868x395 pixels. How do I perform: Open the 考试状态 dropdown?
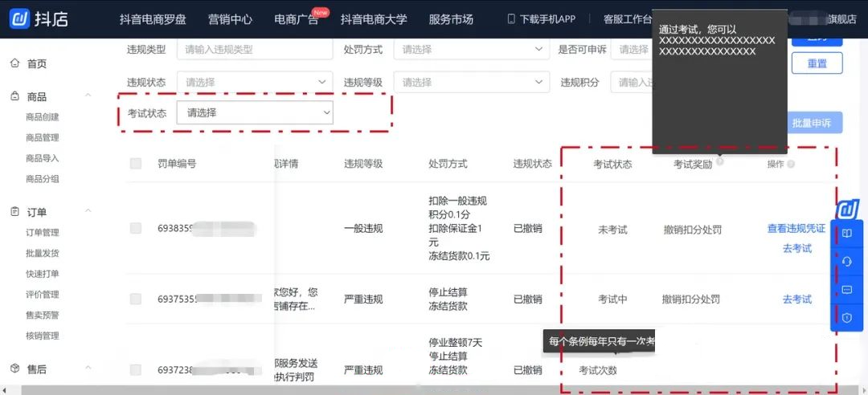[x=255, y=113]
